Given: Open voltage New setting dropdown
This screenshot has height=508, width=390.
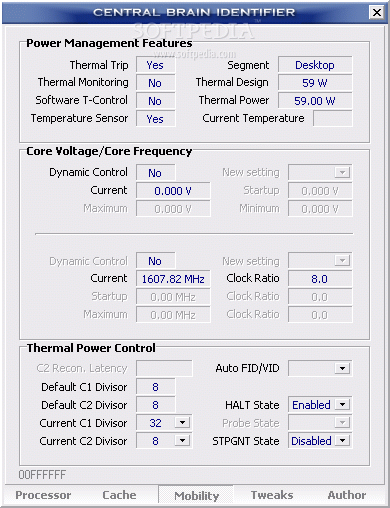Looking at the screenshot, I should coord(342,172).
